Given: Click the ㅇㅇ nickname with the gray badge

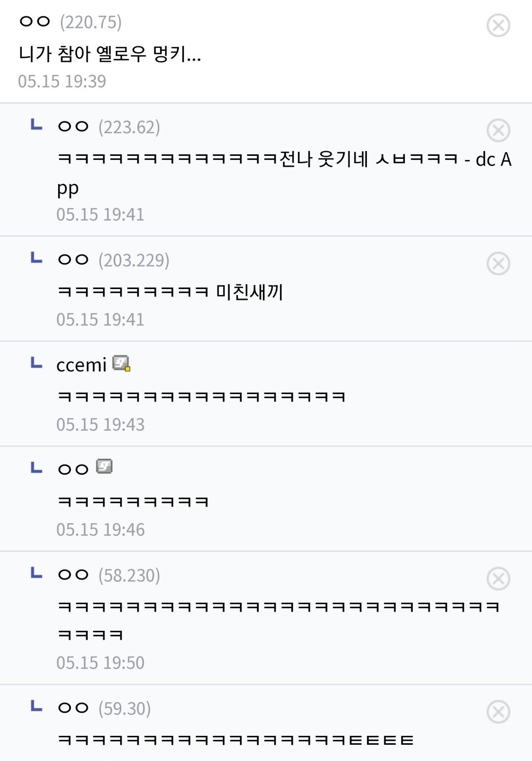Looking at the screenshot, I should pos(73,469).
